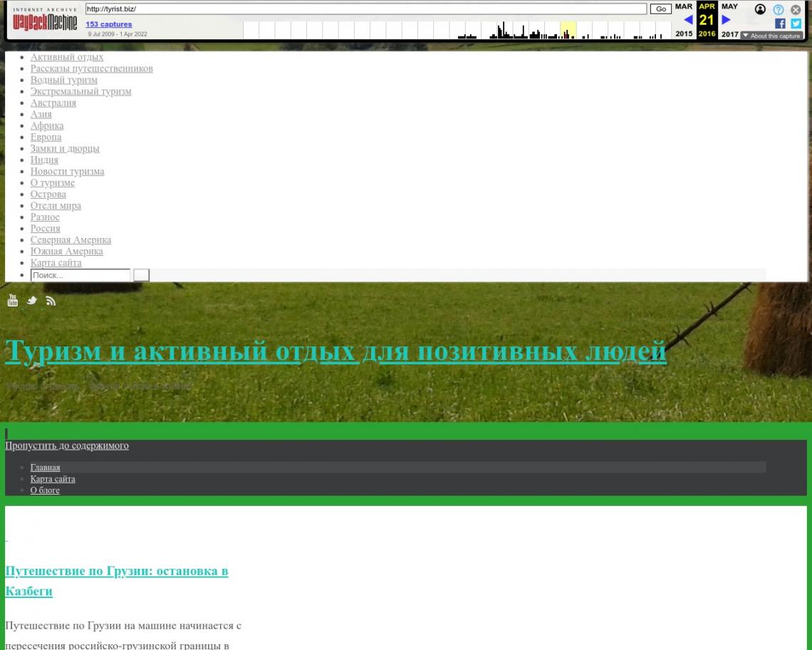Expand the About this capture dropdown
Screen dimensions: 812x650
pos(771,36)
